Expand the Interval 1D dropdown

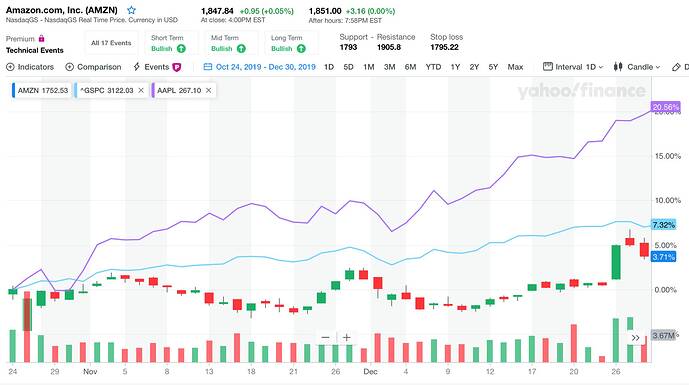tap(573, 67)
